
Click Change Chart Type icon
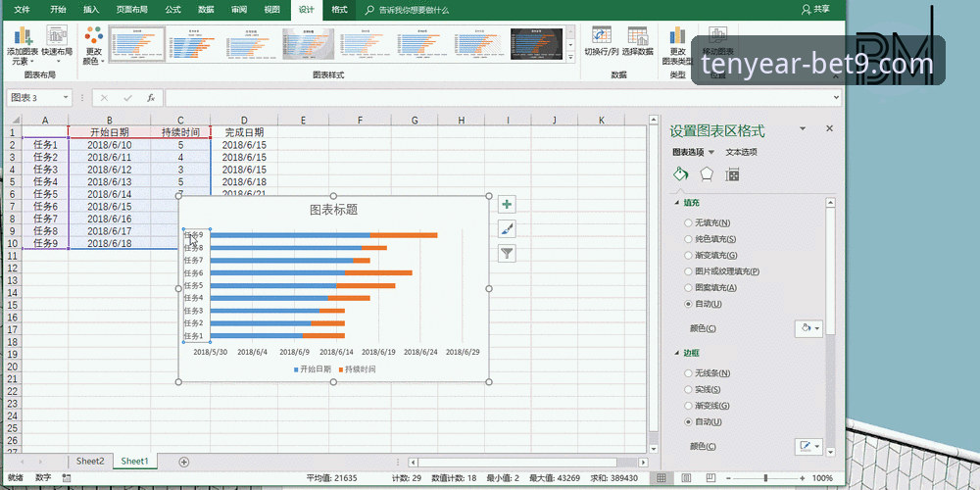click(677, 35)
